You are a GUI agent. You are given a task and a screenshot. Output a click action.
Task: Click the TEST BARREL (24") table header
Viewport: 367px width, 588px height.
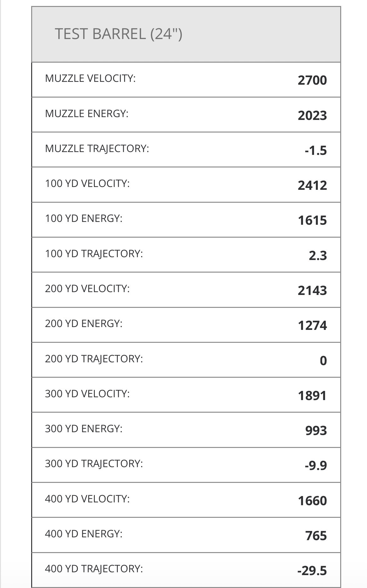pos(118,34)
